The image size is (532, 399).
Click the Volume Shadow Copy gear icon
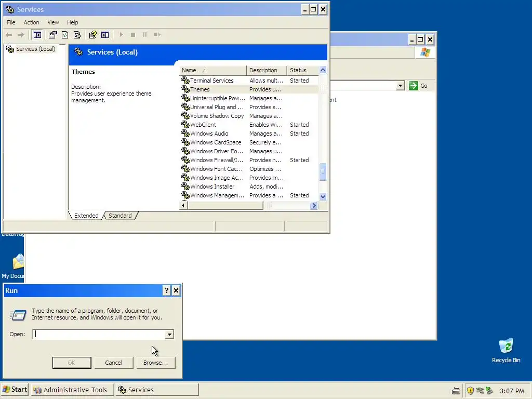point(185,115)
